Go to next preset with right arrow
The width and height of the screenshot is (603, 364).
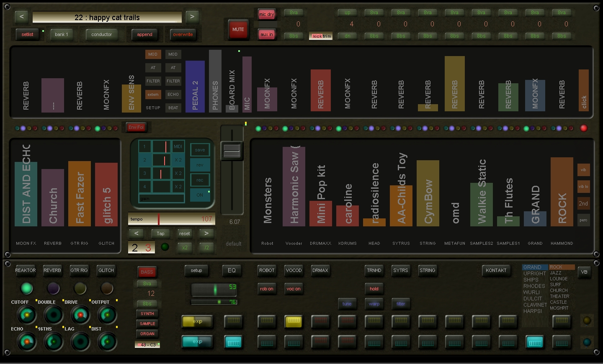click(192, 17)
